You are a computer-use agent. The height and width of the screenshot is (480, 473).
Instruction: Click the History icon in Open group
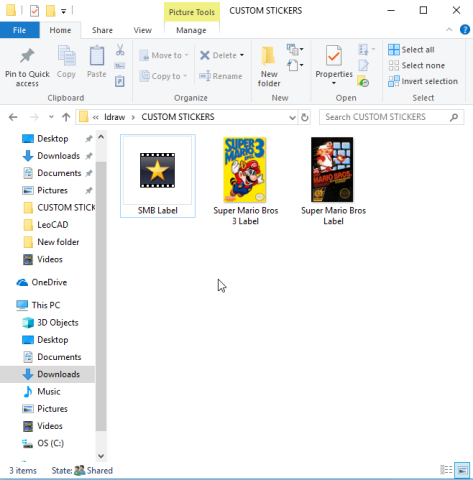click(363, 81)
